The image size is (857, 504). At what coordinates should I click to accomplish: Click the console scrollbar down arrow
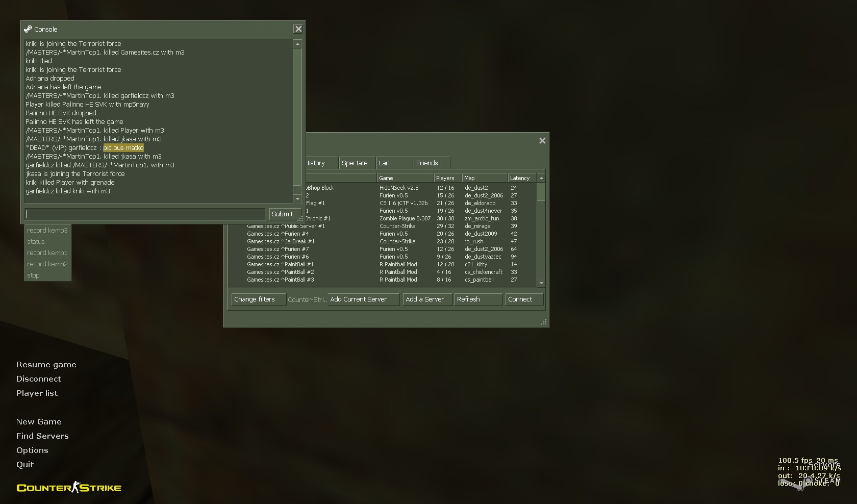[297, 199]
